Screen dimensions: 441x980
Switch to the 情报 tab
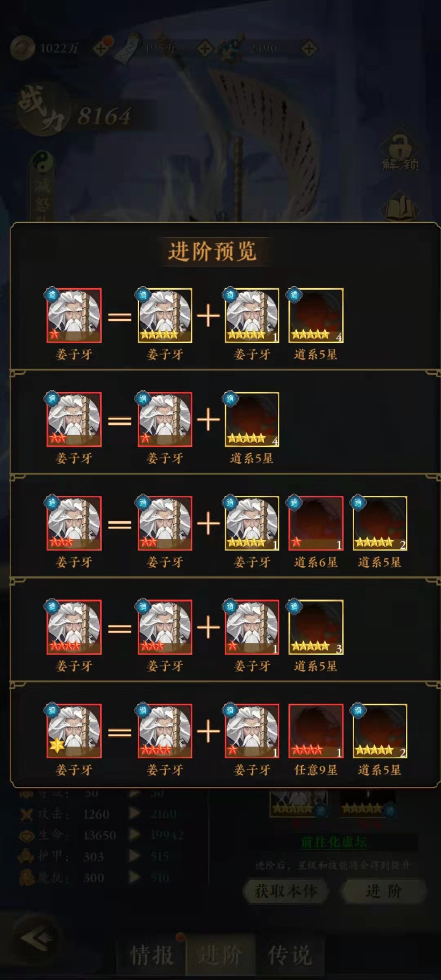(x=151, y=955)
